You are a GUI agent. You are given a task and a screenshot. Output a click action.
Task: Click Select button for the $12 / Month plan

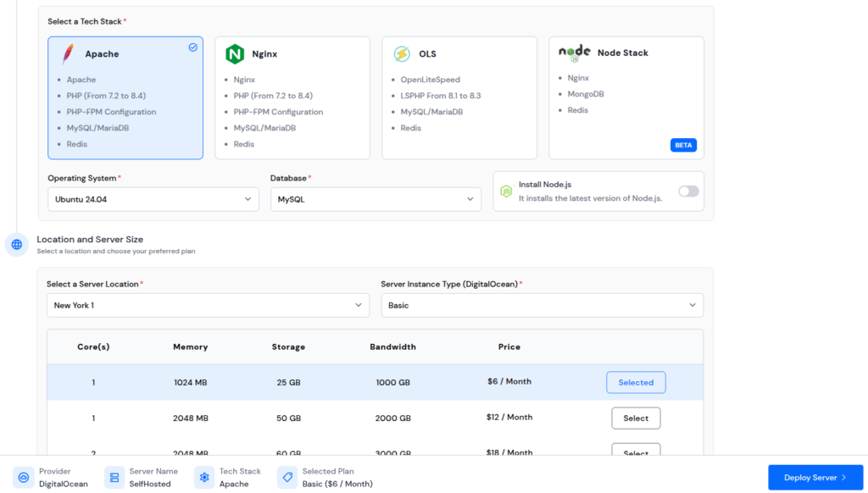[636, 418]
